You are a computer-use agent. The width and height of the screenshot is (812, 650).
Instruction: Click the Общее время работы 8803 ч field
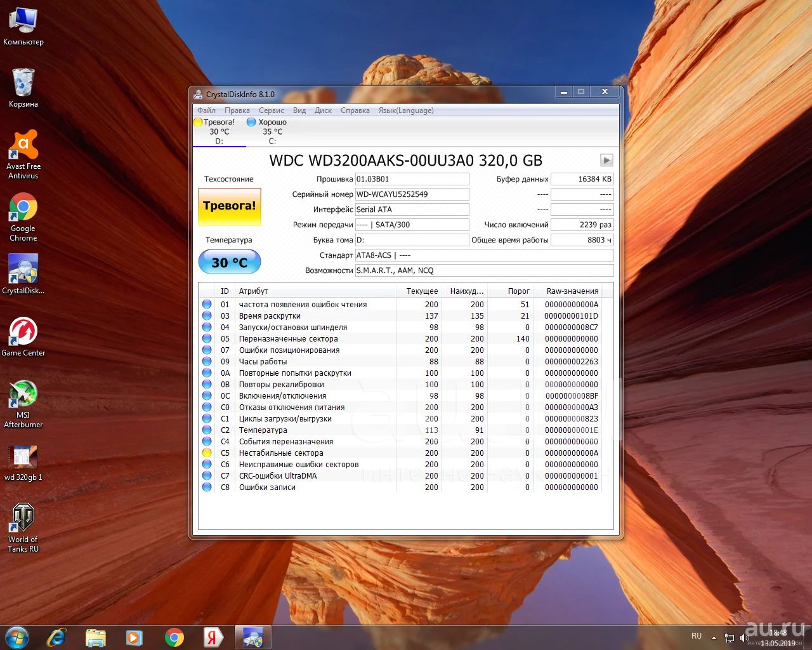(x=582, y=240)
